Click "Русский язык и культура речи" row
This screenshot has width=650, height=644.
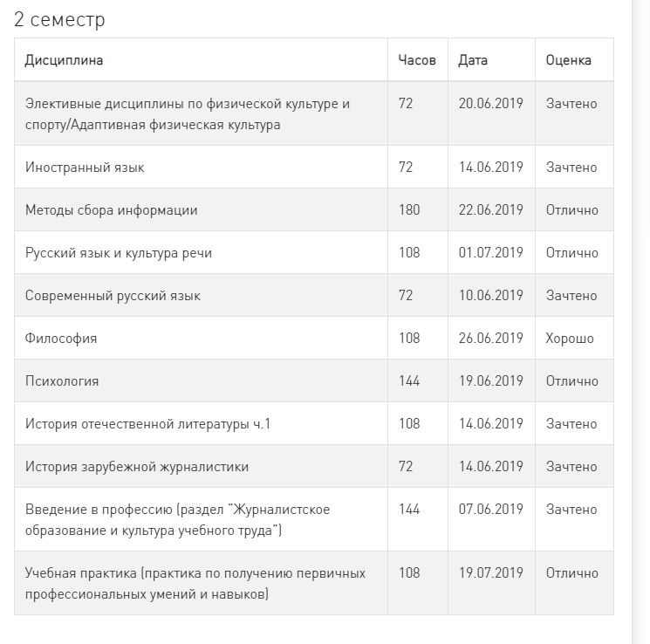tap(119, 253)
